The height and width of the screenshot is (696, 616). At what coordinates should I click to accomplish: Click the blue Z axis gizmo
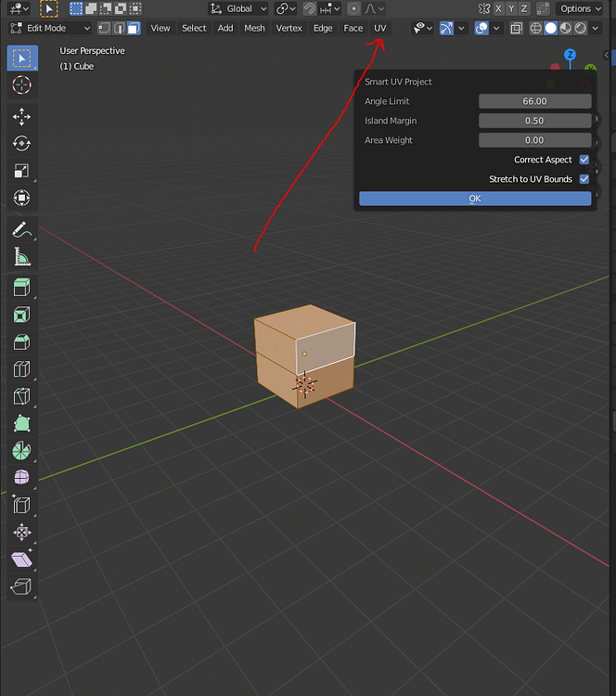point(571,55)
